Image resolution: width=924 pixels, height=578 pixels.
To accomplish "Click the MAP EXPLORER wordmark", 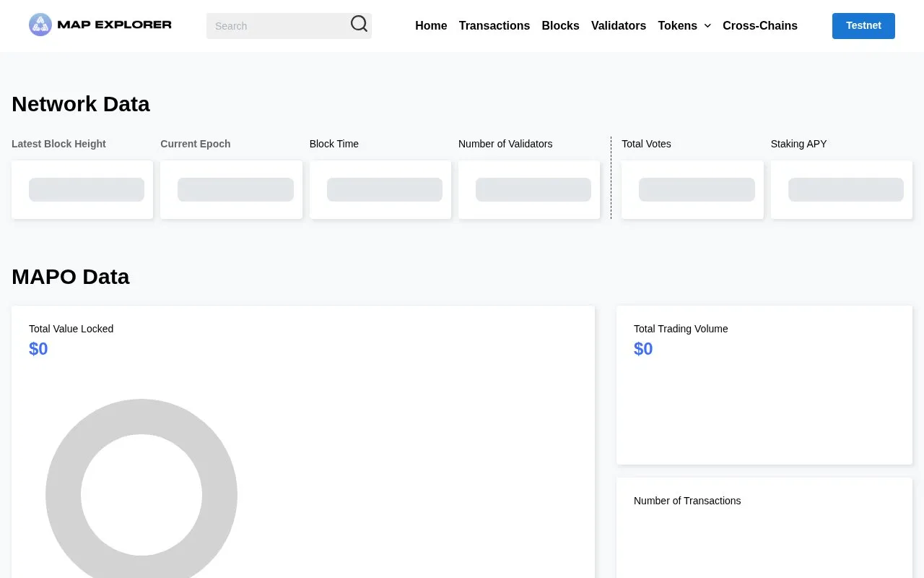I will point(114,25).
